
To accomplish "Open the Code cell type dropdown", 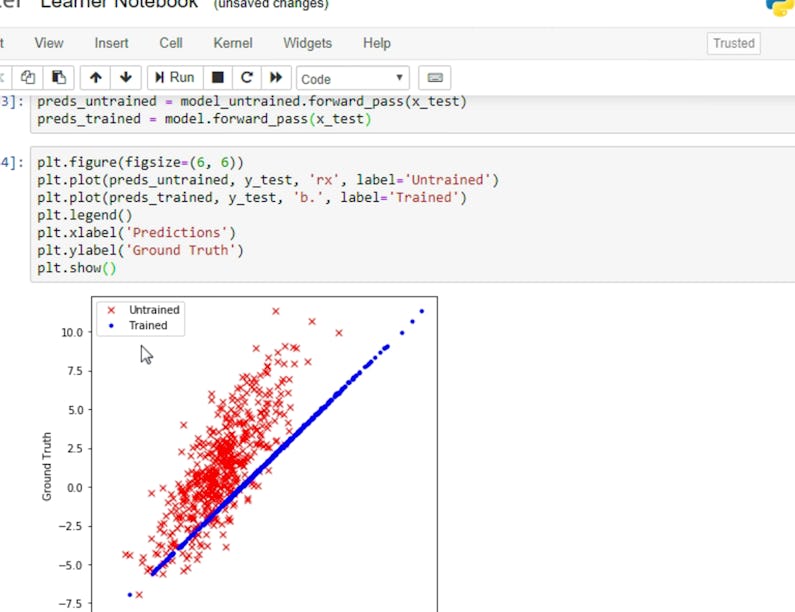I will pos(352,79).
